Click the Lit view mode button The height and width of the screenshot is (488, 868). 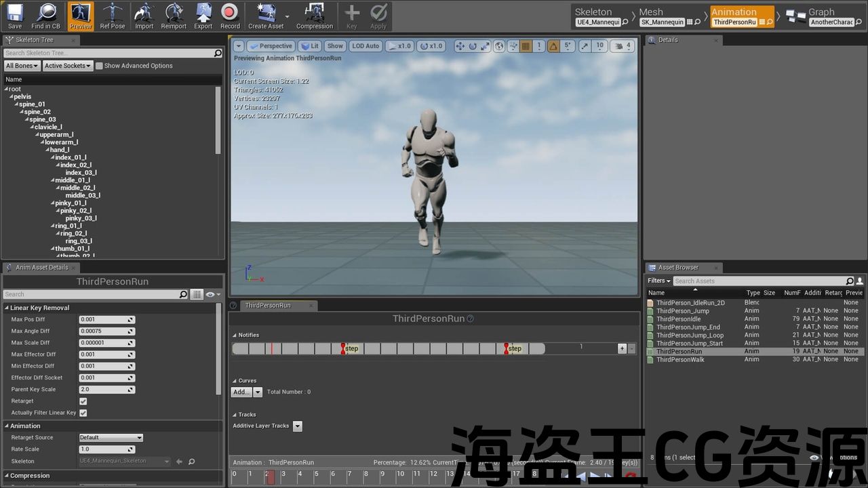(x=311, y=46)
